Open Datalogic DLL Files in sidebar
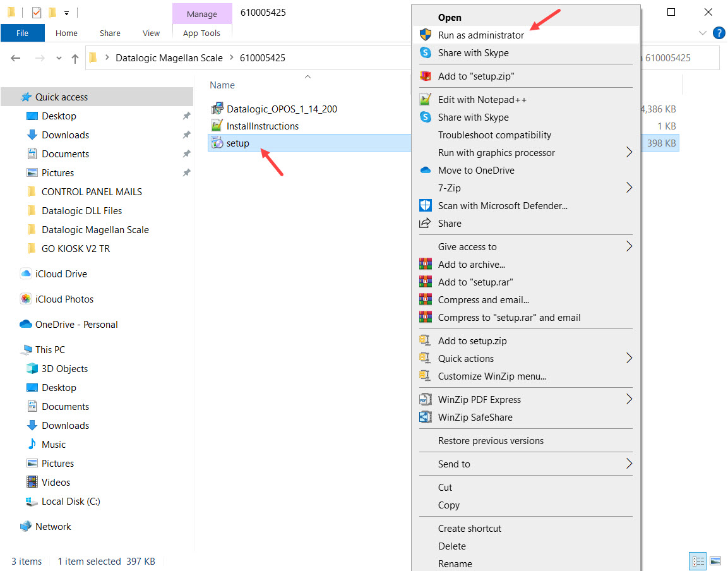 81,210
